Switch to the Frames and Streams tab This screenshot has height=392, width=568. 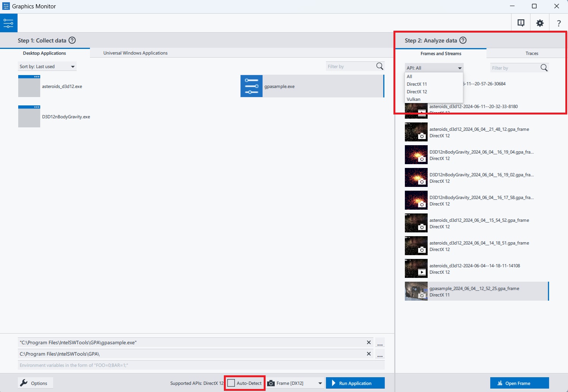click(441, 53)
